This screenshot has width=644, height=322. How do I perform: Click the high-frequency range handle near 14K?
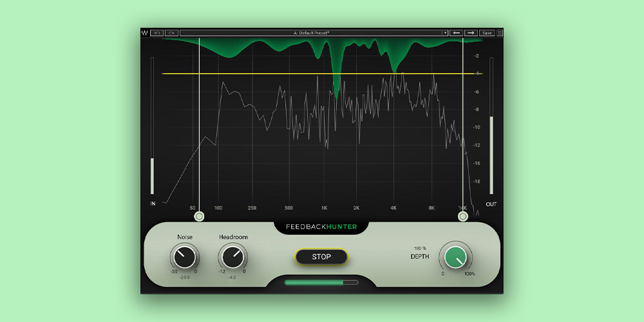463,216
